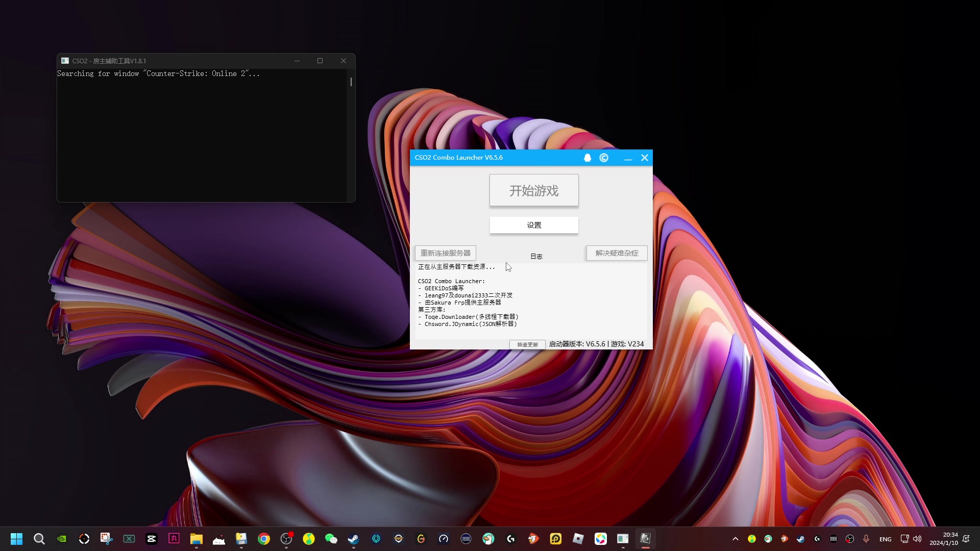Viewport: 980px width, 551px height.
Task: Open the 设置 settings button
Action: (534, 225)
